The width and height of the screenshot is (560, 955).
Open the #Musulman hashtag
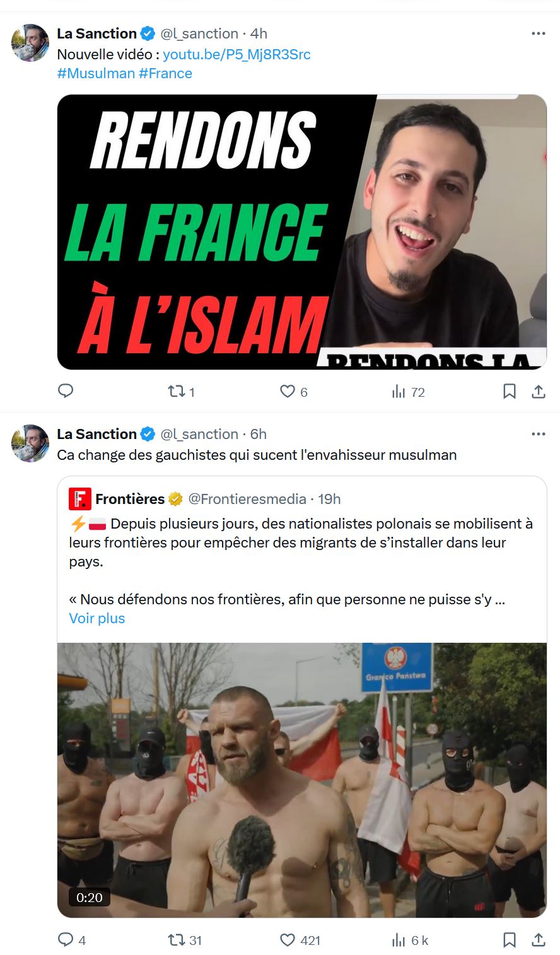96,73
